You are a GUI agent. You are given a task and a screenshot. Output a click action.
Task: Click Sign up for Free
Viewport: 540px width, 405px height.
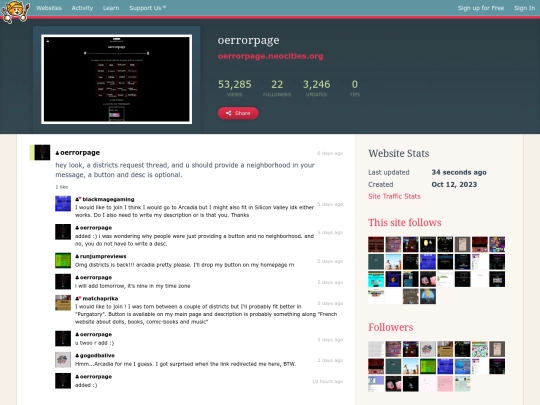pyautogui.click(x=481, y=8)
